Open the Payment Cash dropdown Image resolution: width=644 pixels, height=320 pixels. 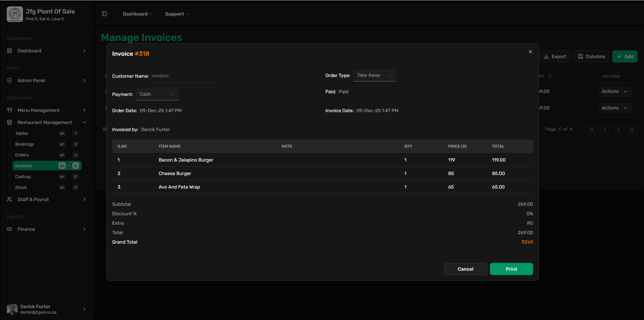pos(157,94)
